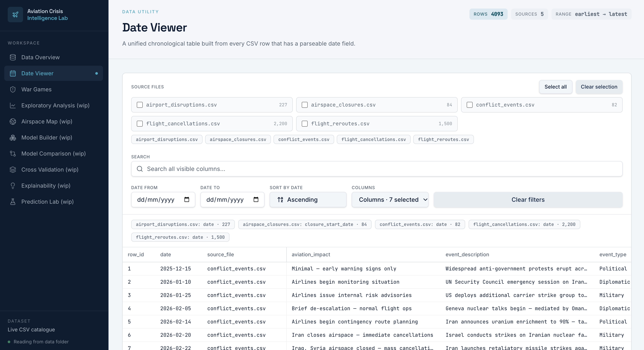Click the Model Builder blocks icon
The image size is (644, 350).
[x=13, y=137]
